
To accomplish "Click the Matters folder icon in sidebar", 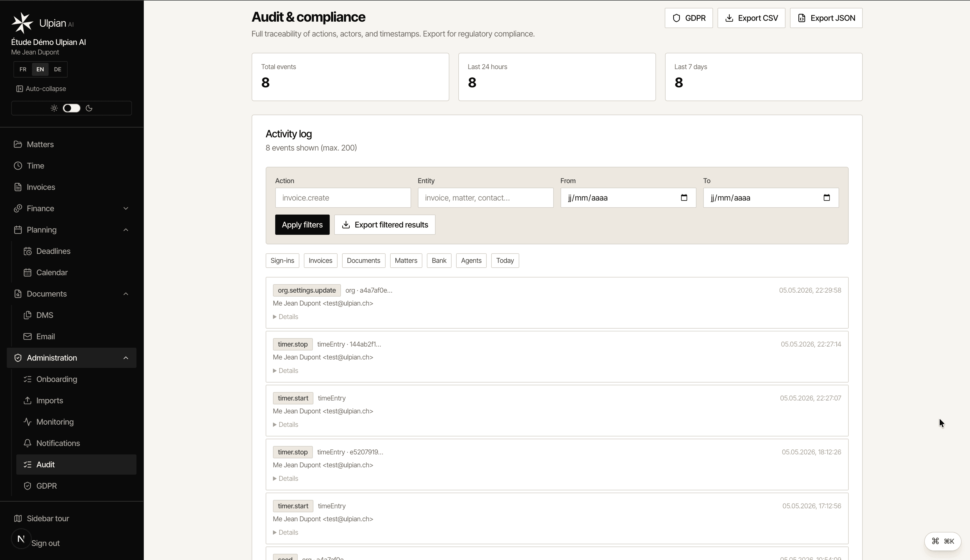I will tap(18, 144).
